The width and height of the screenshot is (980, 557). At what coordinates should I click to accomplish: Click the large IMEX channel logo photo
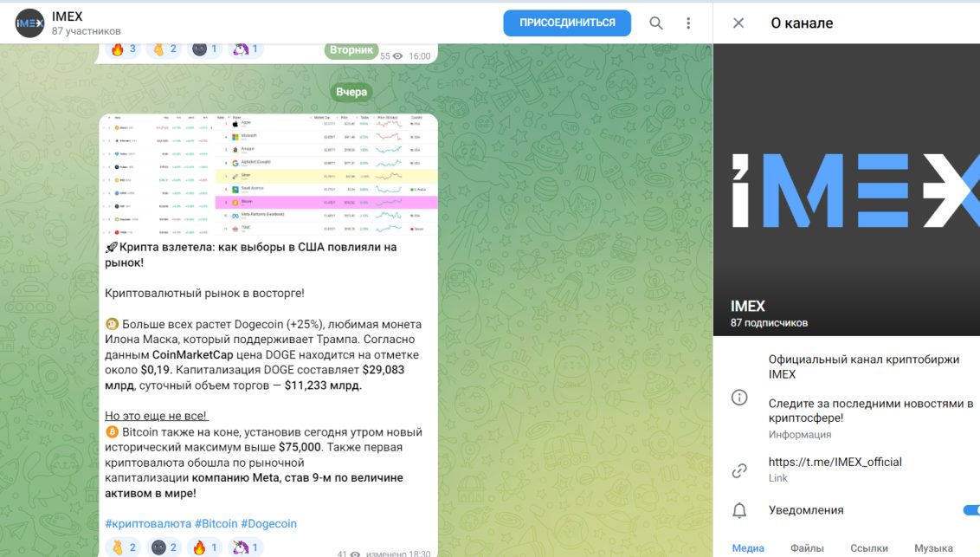point(846,190)
